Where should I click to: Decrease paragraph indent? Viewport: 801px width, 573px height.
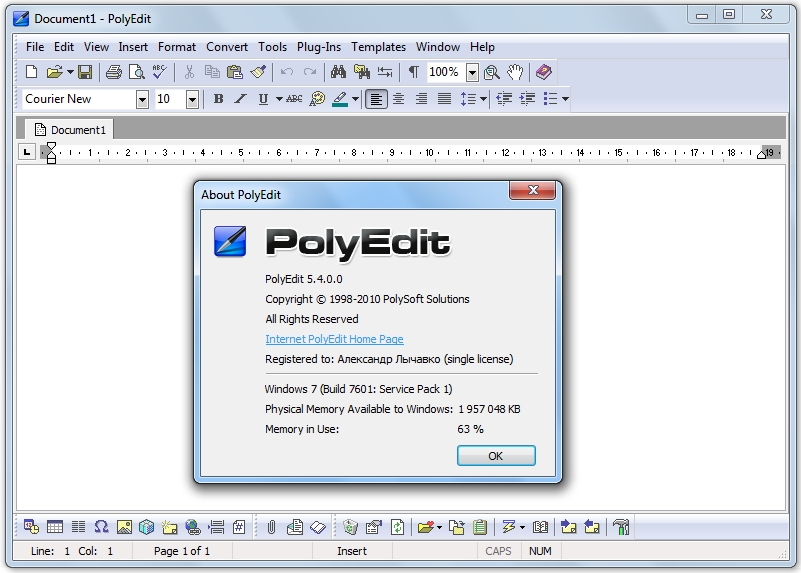[504, 99]
